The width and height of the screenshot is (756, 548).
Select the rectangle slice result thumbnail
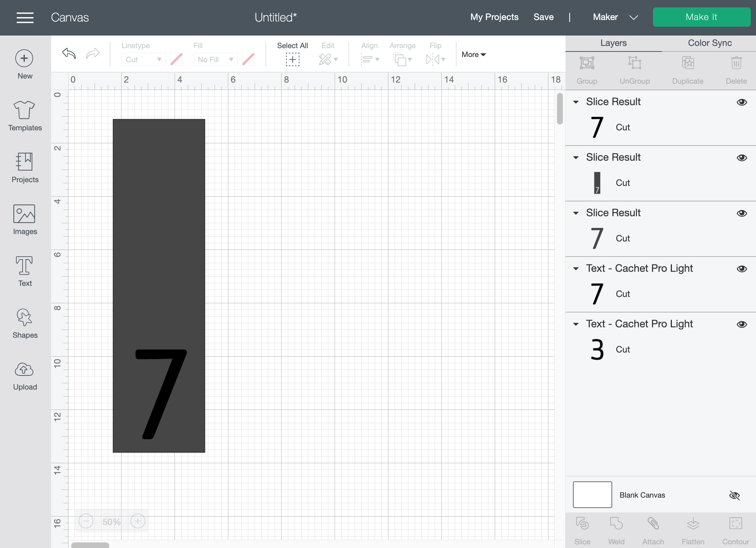tap(597, 183)
